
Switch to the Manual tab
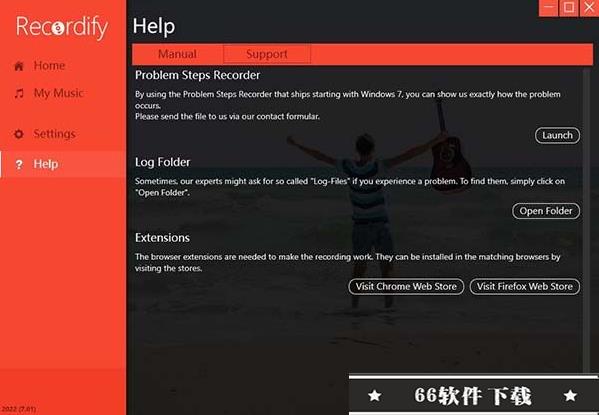pos(177,54)
